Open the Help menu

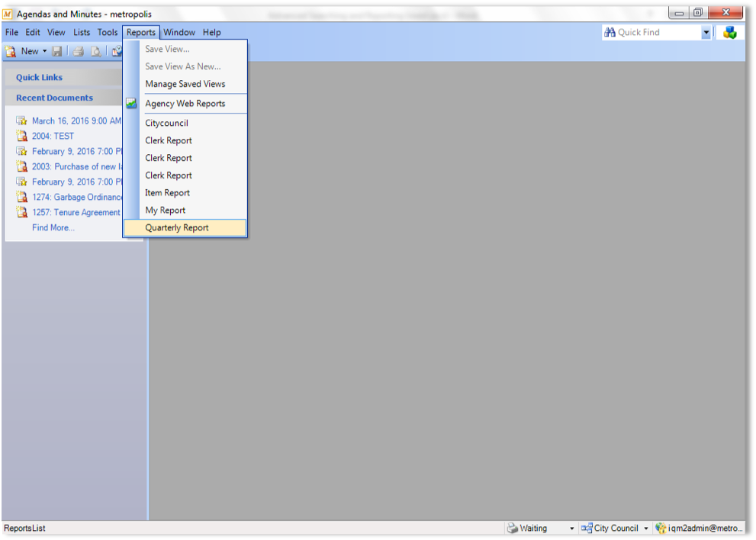click(x=211, y=32)
